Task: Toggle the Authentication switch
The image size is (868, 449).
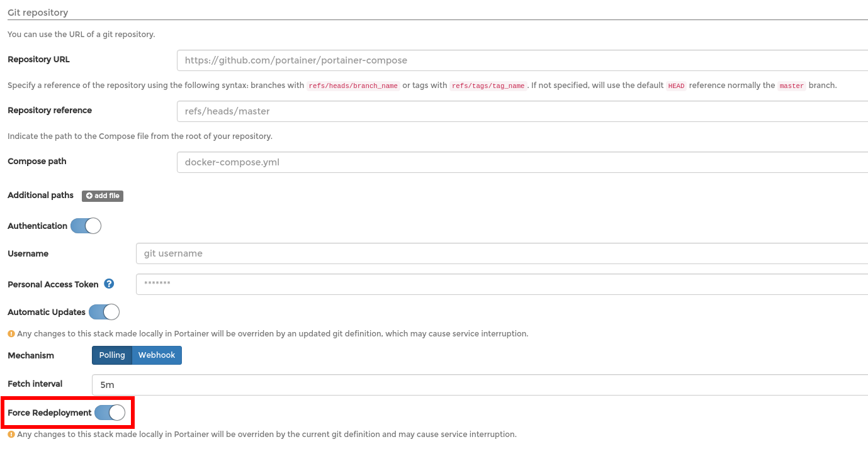Action: (x=86, y=226)
